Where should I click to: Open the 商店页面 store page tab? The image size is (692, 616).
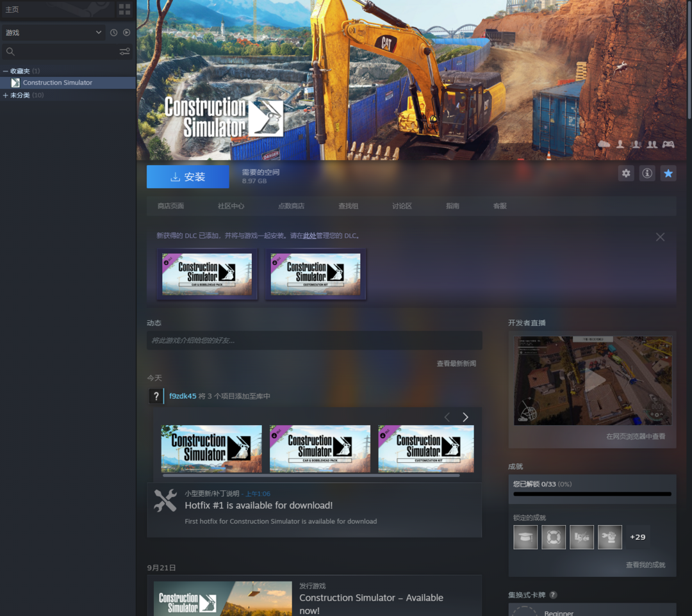click(171, 206)
